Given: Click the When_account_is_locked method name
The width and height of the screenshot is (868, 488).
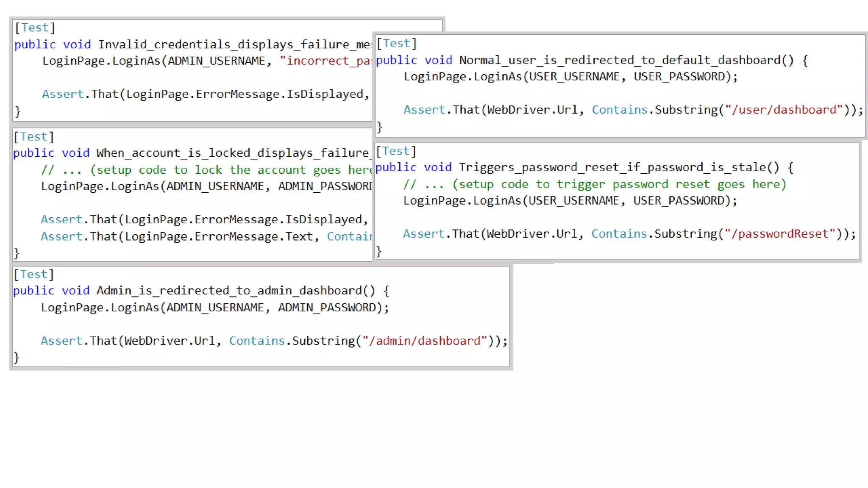Looking at the screenshot, I should tap(233, 153).
